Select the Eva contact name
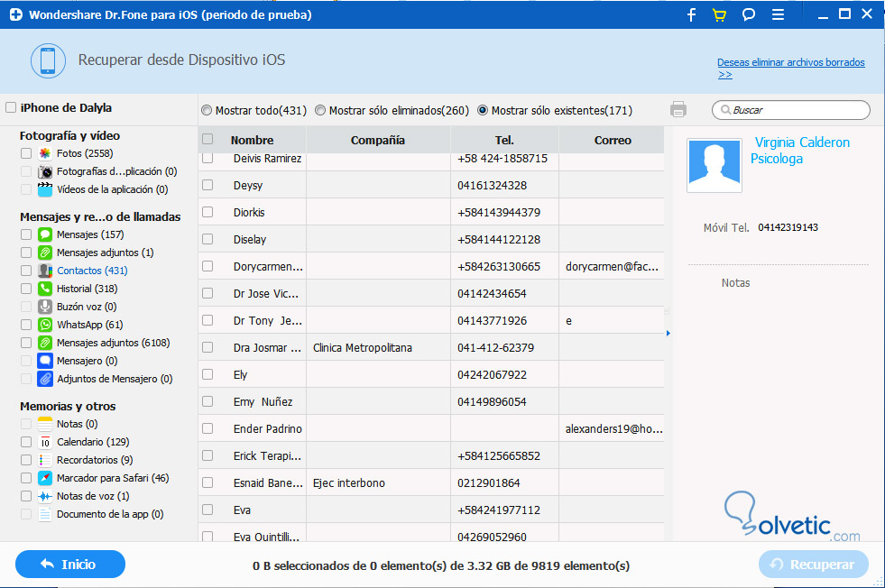Viewport: 885px width, 588px height. pos(242,510)
